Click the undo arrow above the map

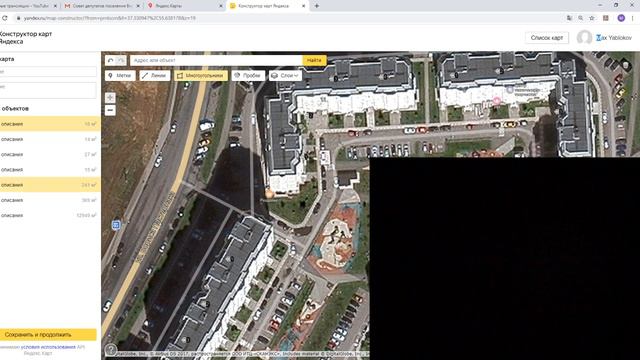coord(111,60)
